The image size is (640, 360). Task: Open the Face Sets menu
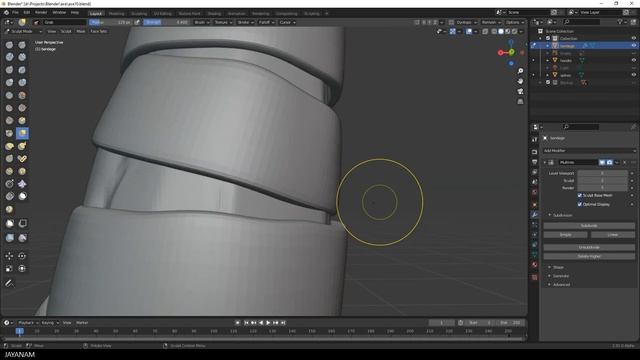[x=99, y=31]
